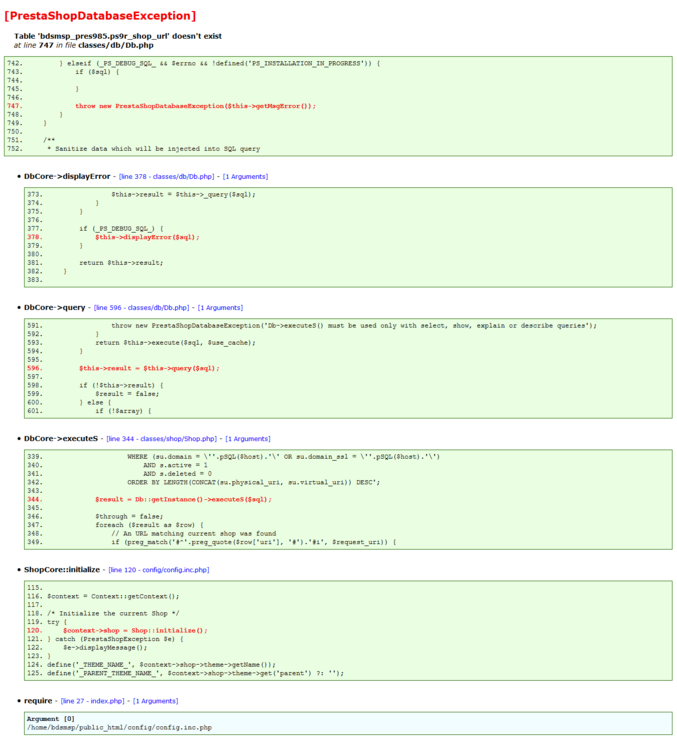Show arguments for DbCore->executeS
This screenshot has width=677, height=750.
point(248,439)
